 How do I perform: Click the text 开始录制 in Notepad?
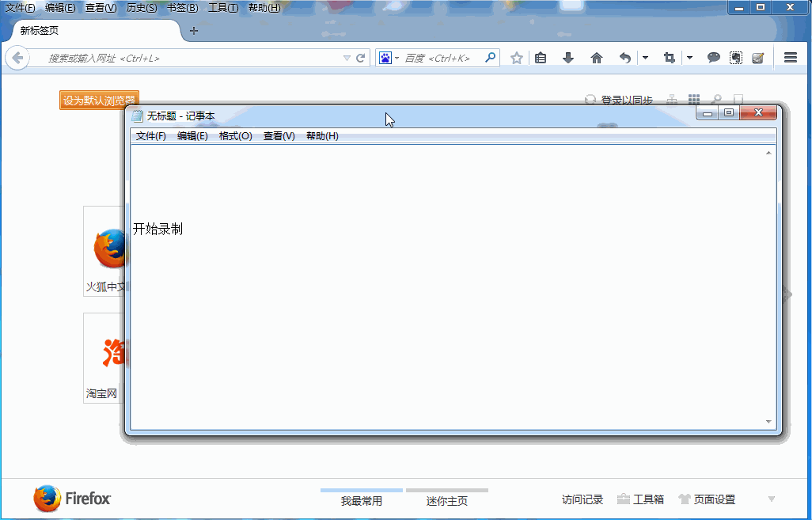pyautogui.click(x=157, y=229)
